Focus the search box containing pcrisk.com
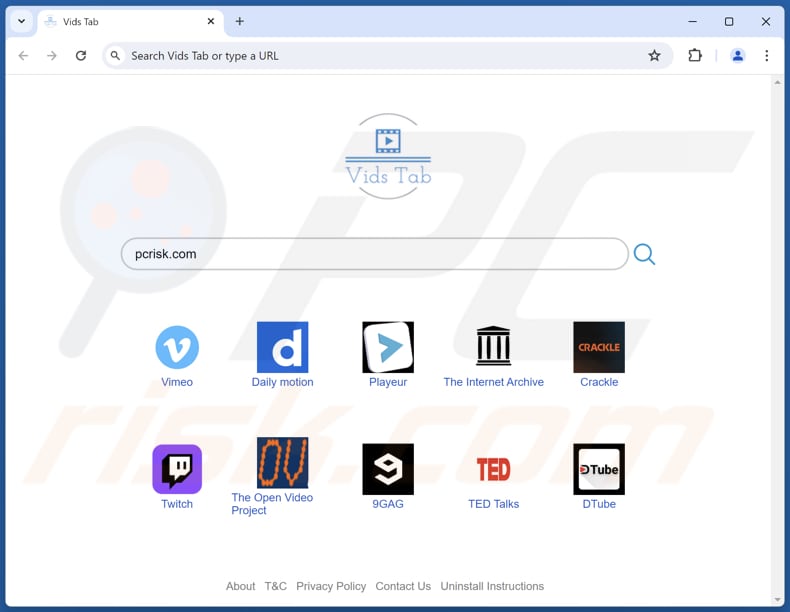Viewport: 790px width, 612px height. coord(374,254)
